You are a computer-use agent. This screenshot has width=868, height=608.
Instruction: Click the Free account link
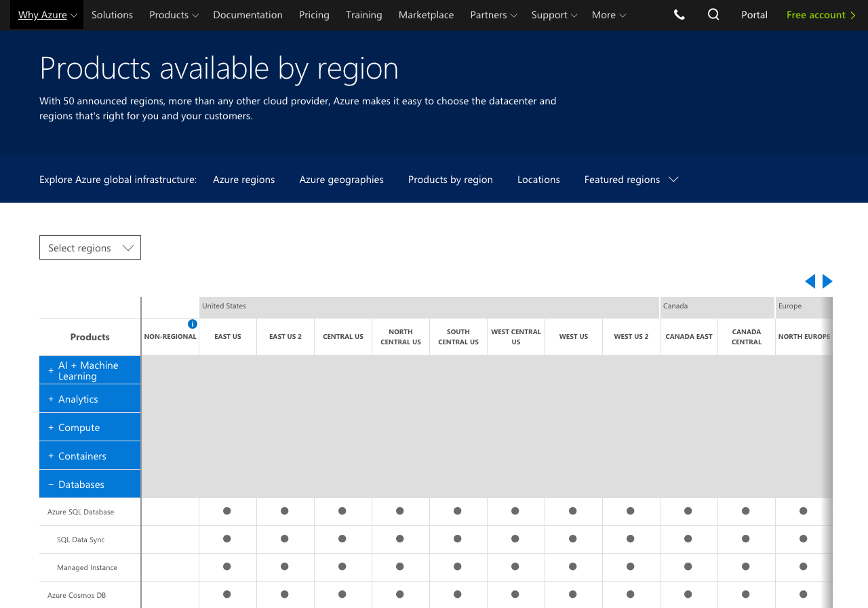point(821,15)
